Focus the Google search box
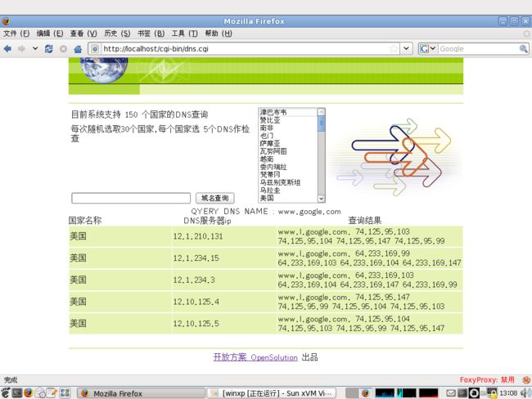The image size is (532, 399). [x=478, y=49]
